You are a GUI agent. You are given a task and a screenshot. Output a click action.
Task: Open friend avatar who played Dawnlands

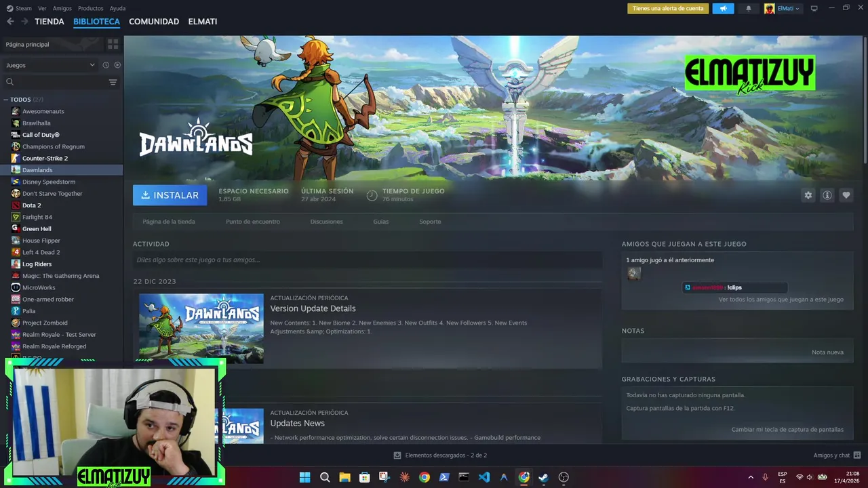tap(633, 273)
